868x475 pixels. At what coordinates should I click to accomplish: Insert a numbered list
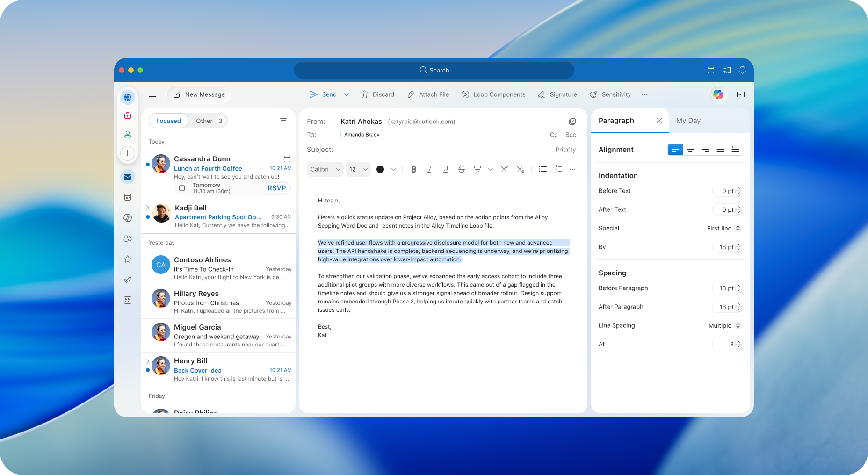(558, 169)
